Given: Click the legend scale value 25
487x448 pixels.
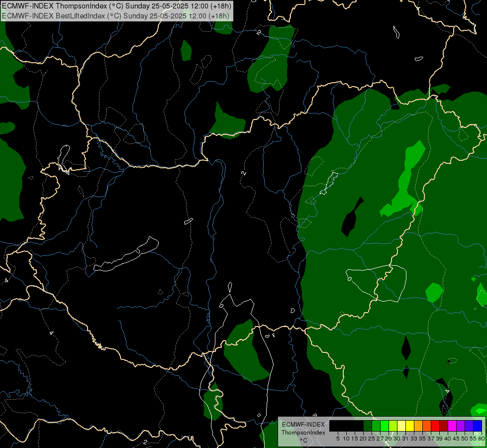Looking at the screenshot, I should pyautogui.click(x=372, y=439).
